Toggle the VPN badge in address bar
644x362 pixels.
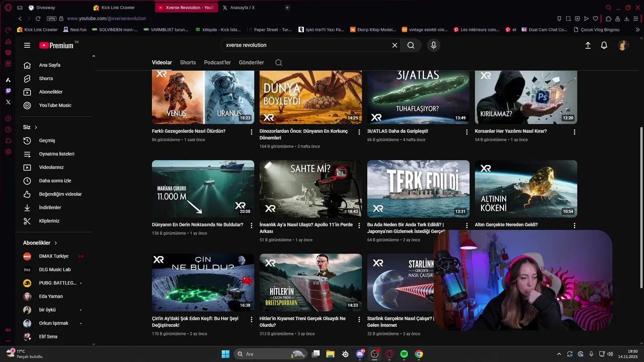[51, 19]
